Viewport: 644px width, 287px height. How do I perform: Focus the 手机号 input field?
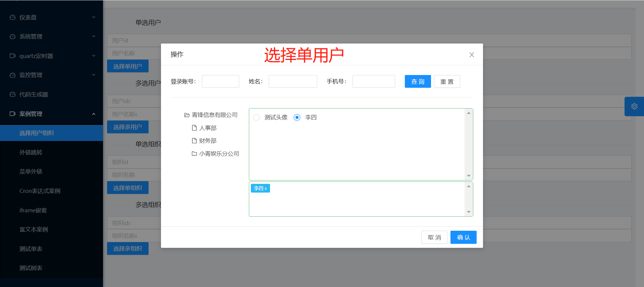coord(374,81)
